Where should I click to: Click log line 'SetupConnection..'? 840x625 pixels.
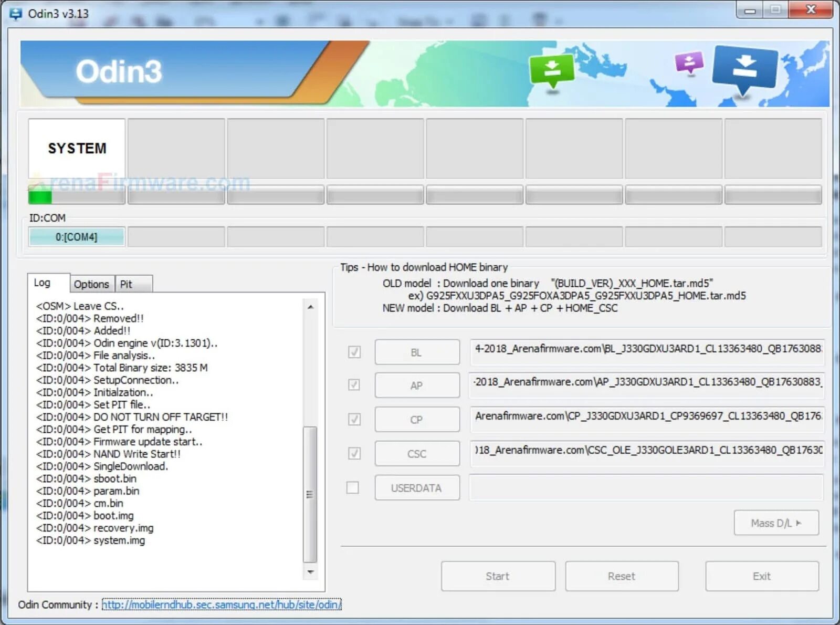107,380
